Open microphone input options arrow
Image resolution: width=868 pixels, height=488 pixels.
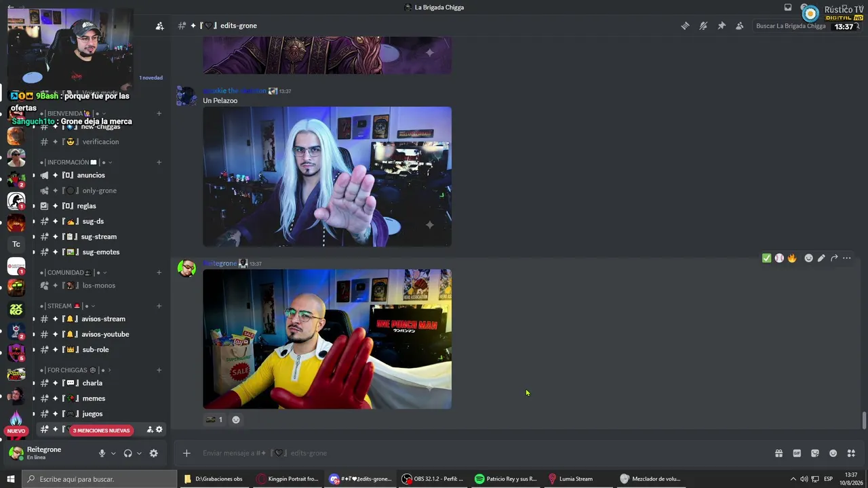tap(113, 453)
